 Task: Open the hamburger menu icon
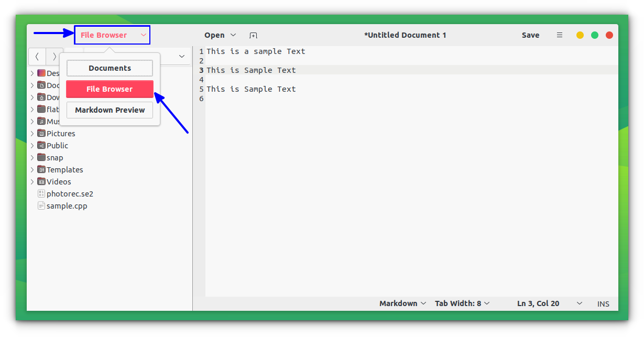pos(560,35)
